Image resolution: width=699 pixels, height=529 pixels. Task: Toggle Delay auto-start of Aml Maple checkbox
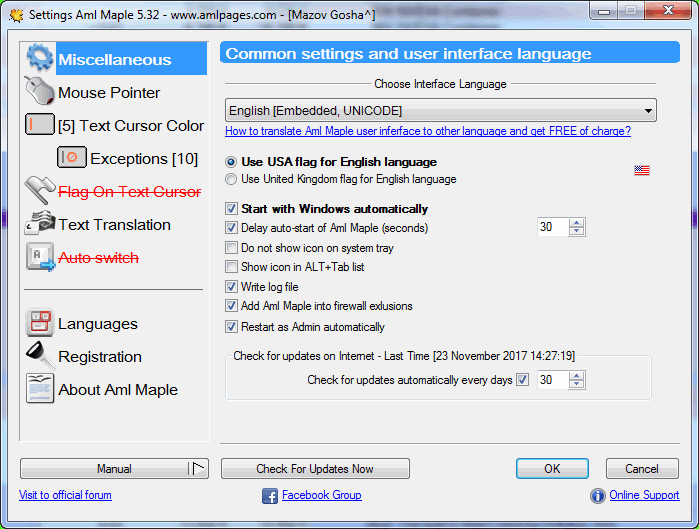pyautogui.click(x=231, y=228)
